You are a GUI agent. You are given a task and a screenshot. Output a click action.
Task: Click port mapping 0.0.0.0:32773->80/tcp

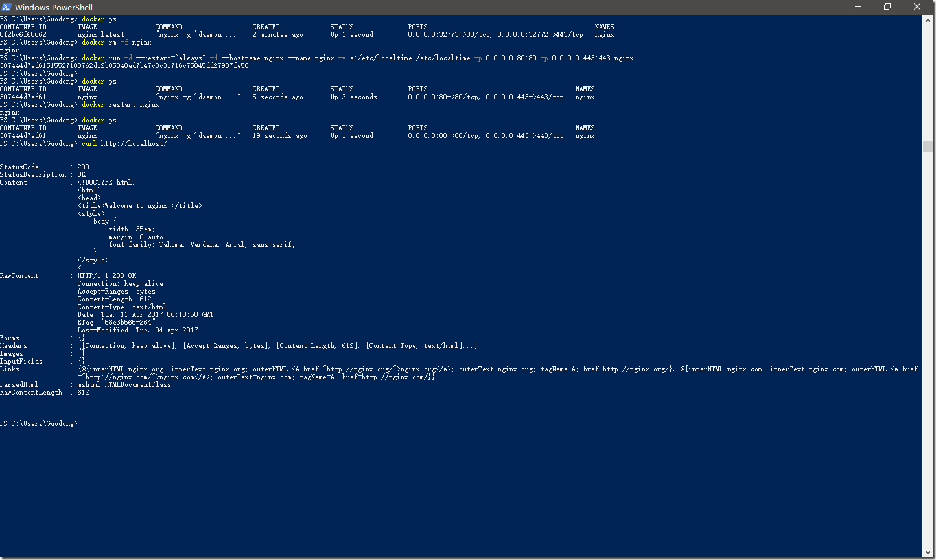(x=450, y=35)
